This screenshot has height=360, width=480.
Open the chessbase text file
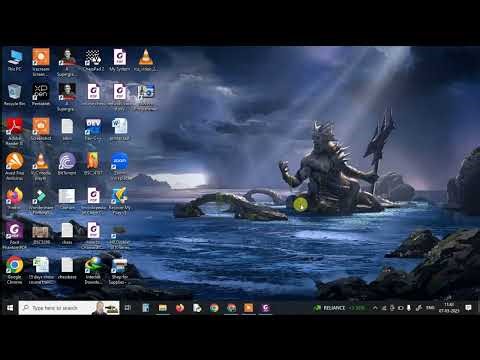[67, 268]
